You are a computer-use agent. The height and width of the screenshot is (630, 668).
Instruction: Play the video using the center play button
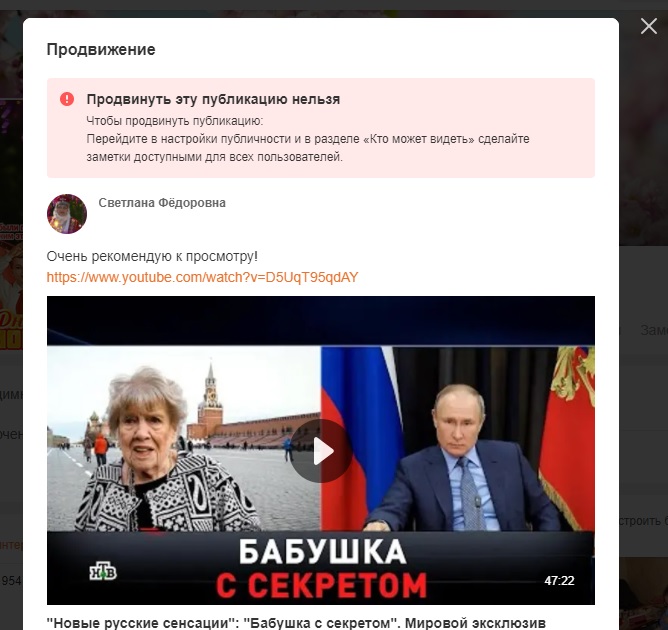tap(321, 451)
